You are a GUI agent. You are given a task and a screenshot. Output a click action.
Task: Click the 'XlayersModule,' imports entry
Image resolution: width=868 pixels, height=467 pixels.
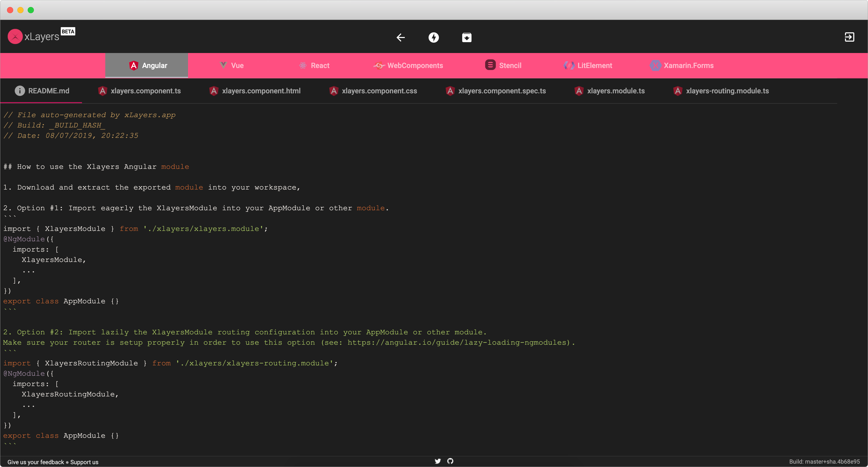tap(54, 260)
